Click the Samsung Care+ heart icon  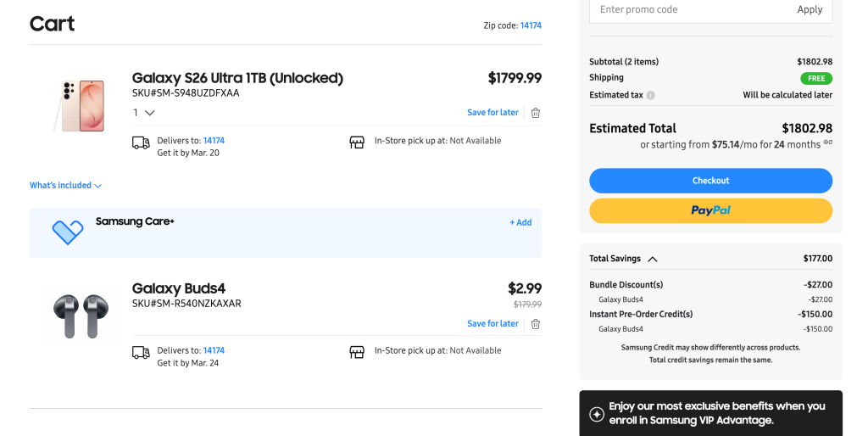[x=68, y=232]
